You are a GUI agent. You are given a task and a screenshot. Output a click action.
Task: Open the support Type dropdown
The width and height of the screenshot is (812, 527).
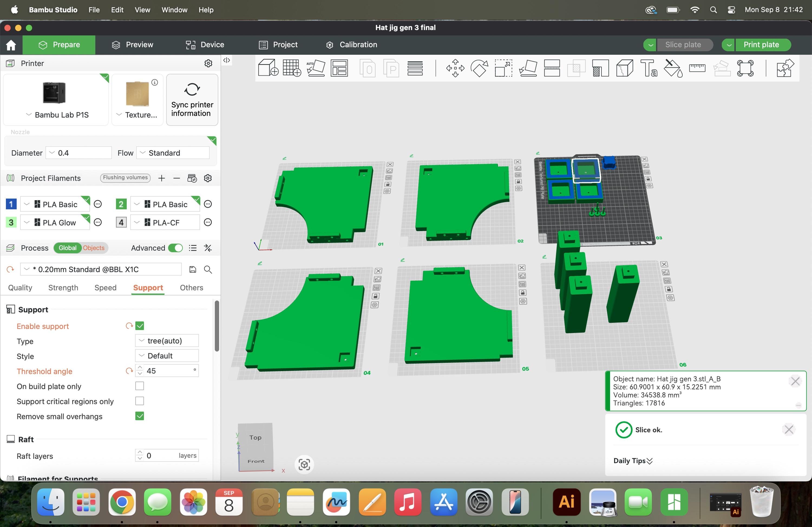pos(167,341)
